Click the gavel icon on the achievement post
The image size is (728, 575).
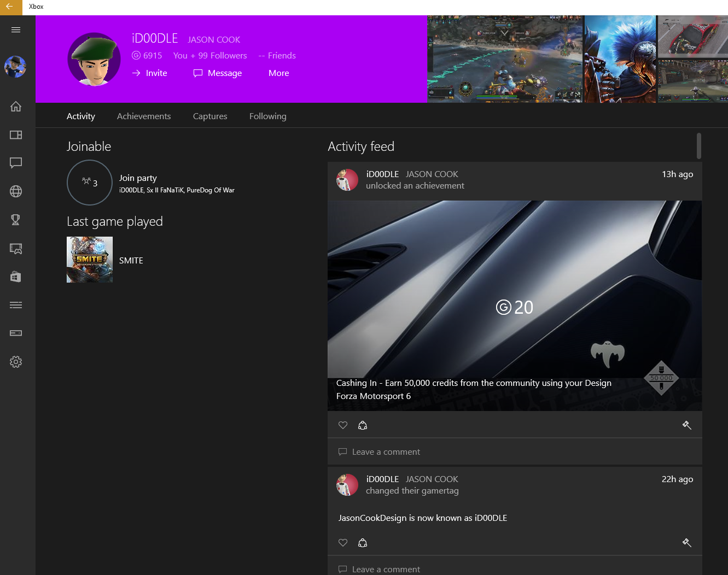pyautogui.click(x=687, y=425)
